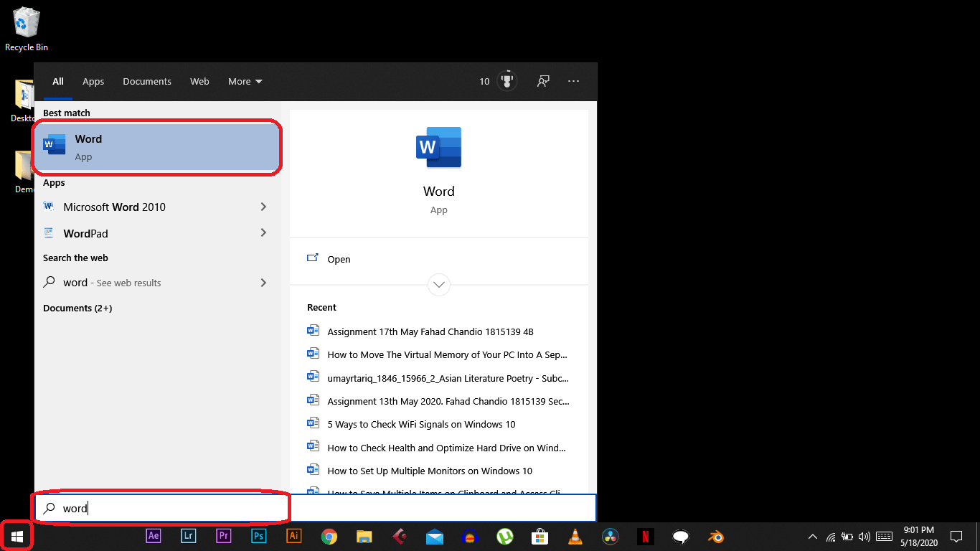Switch to the Documents search tab
Viewport: 980px width, 551px height.
click(147, 81)
